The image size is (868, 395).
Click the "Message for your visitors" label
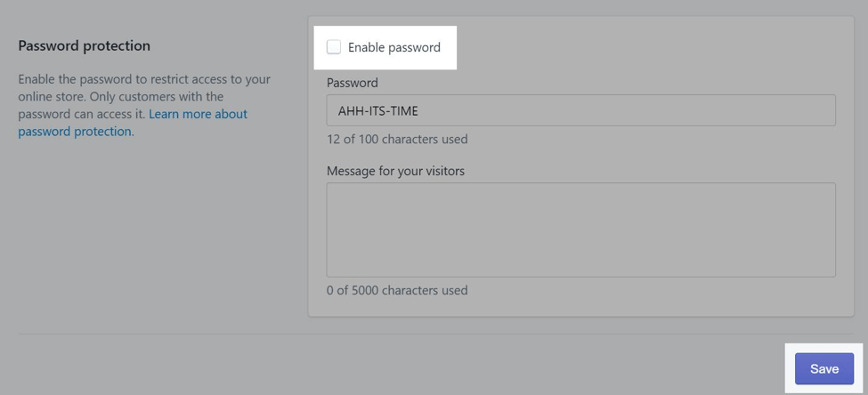coord(395,171)
